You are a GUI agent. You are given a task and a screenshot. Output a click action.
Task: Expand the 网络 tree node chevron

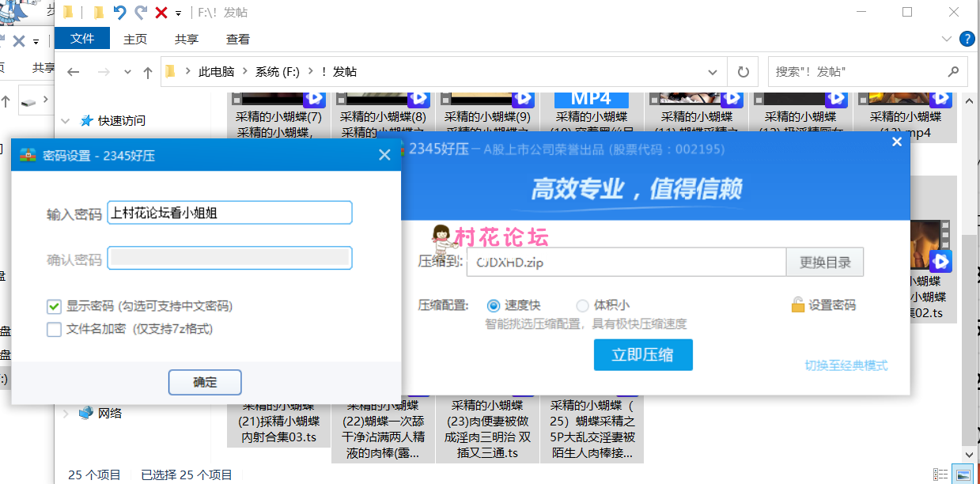(66, 413)
